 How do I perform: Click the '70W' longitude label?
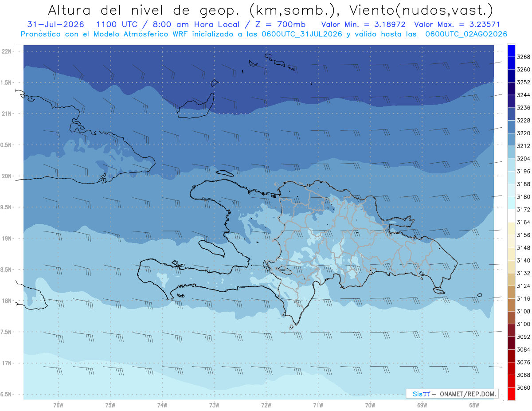pos(370,405)
